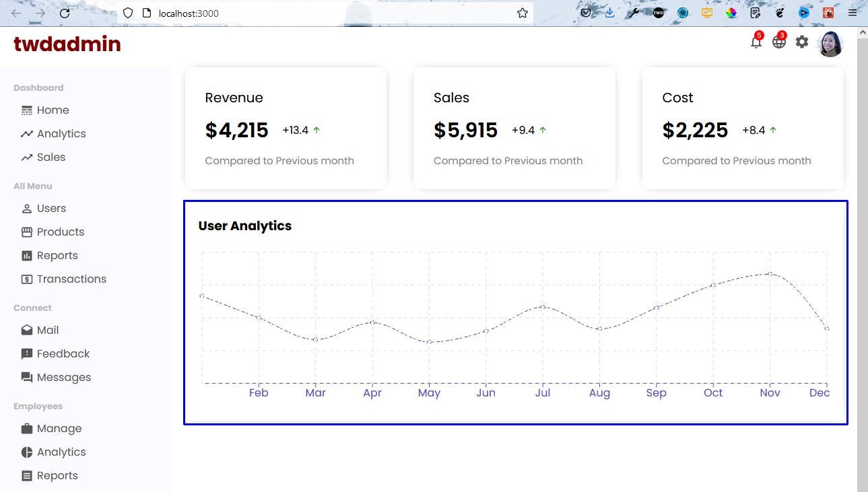Image resolution: width=868 pixels, height=492 pixels.
Task: Click the Jul data point on chart
Action: point(543,307)
